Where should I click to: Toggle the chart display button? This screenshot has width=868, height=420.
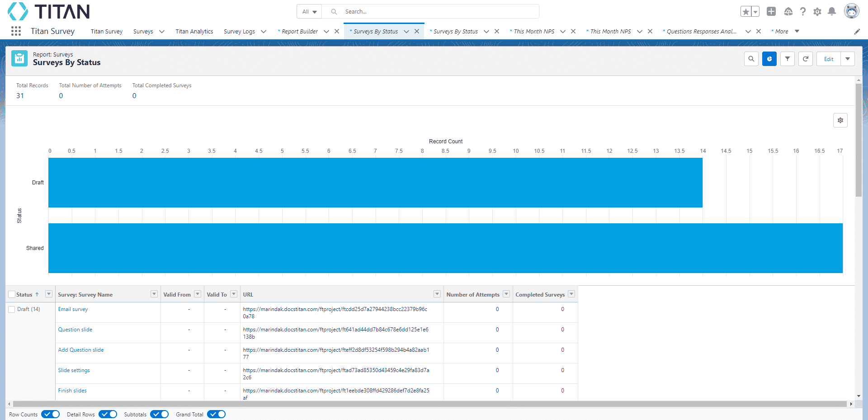[769, 59]
